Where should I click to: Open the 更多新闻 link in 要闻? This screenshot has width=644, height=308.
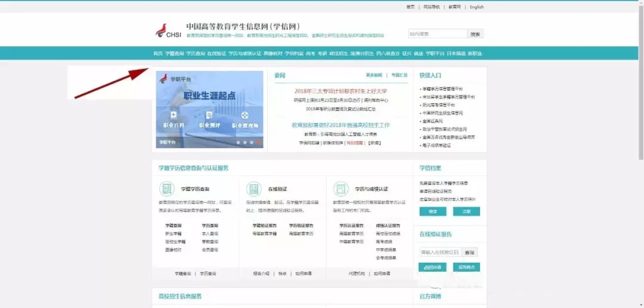point(374,75)
